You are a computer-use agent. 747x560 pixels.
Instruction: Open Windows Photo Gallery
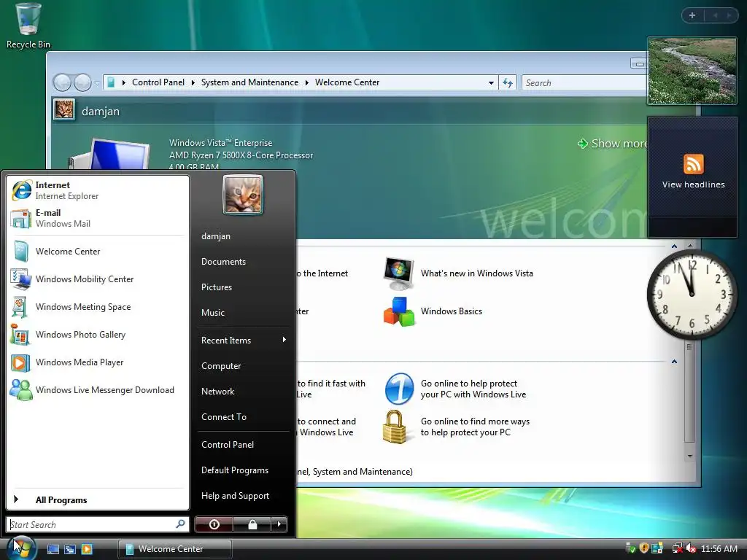tap(98, 334)
